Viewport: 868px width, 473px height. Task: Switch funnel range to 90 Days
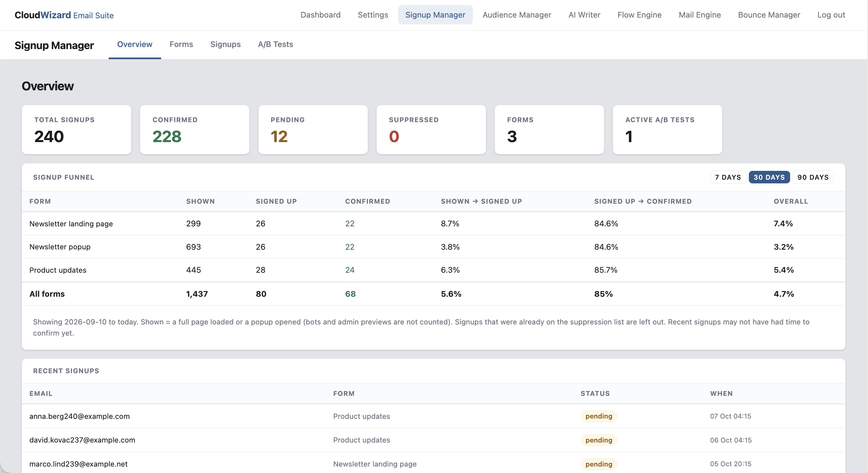813,177
